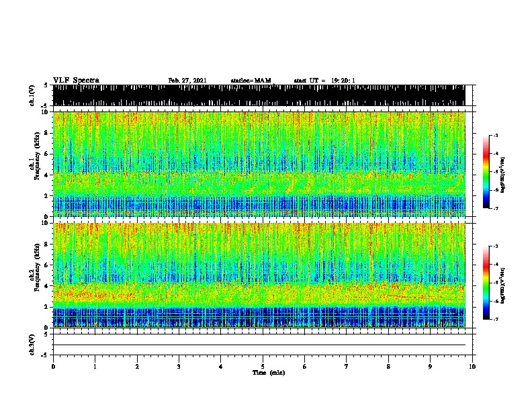The height and width of the screenshot is (411, 532).
Task: Click the ch.2 "Frequency (kHz)" axis label
Action: pyautogui.click(x=37, y=267)
